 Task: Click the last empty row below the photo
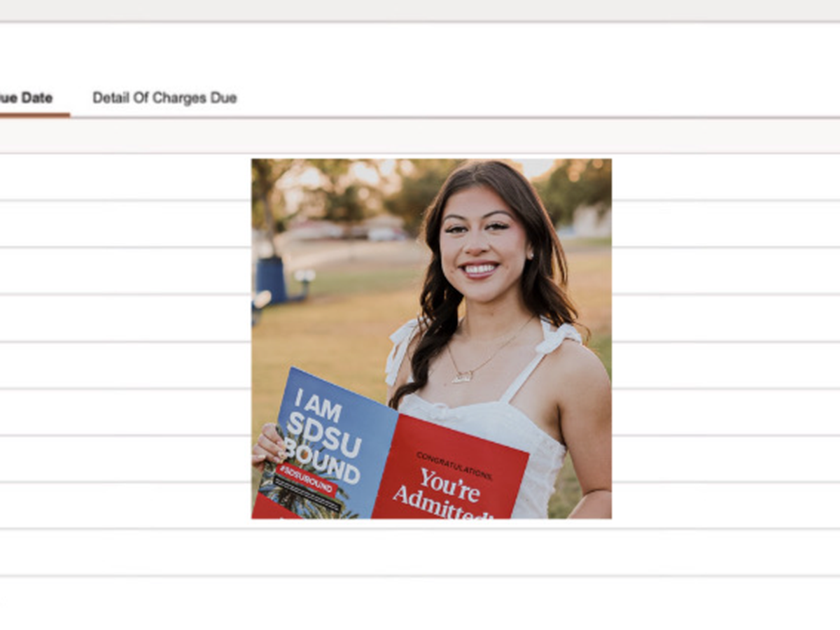pos(420,553)
